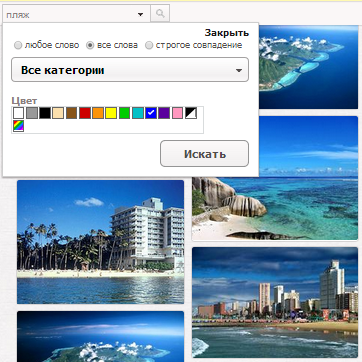Select the «все слова» radio button
The height and width of the screenshot is (362, 362).
(x=90, y=45)
